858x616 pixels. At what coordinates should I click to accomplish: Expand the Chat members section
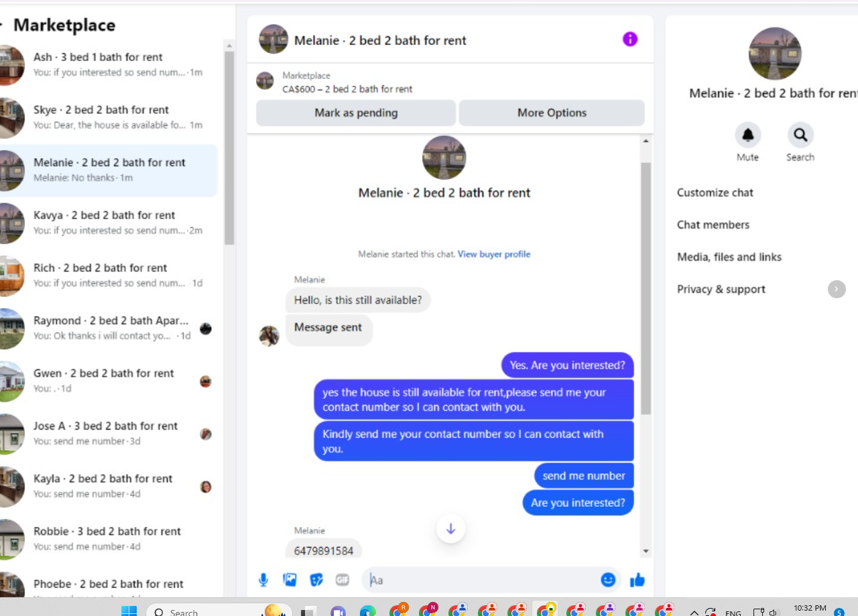tap(713, 225)
